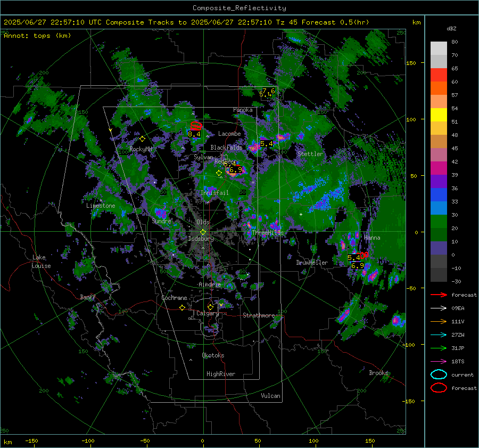Click the Drumheller city label
Image resolution: width=479 pixels, height=448 pixels.
(x=312, y=263)
